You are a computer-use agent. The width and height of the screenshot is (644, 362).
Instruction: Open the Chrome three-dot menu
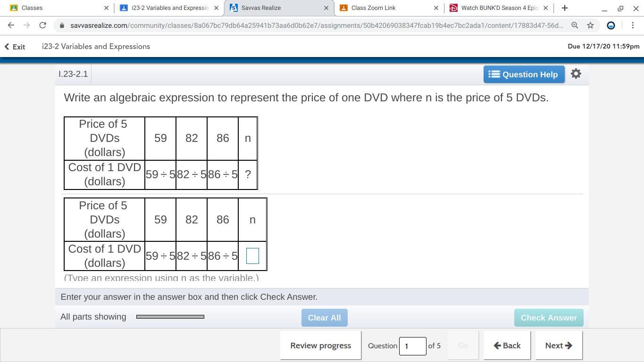[633, 25]
